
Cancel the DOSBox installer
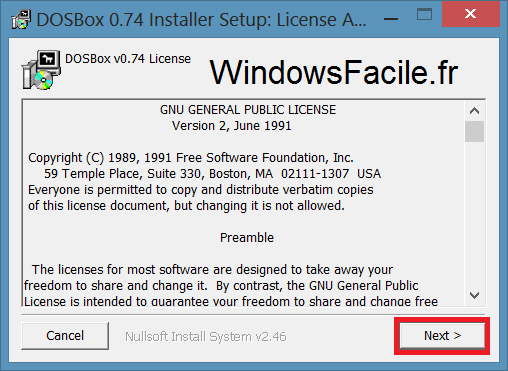(65, 336)
